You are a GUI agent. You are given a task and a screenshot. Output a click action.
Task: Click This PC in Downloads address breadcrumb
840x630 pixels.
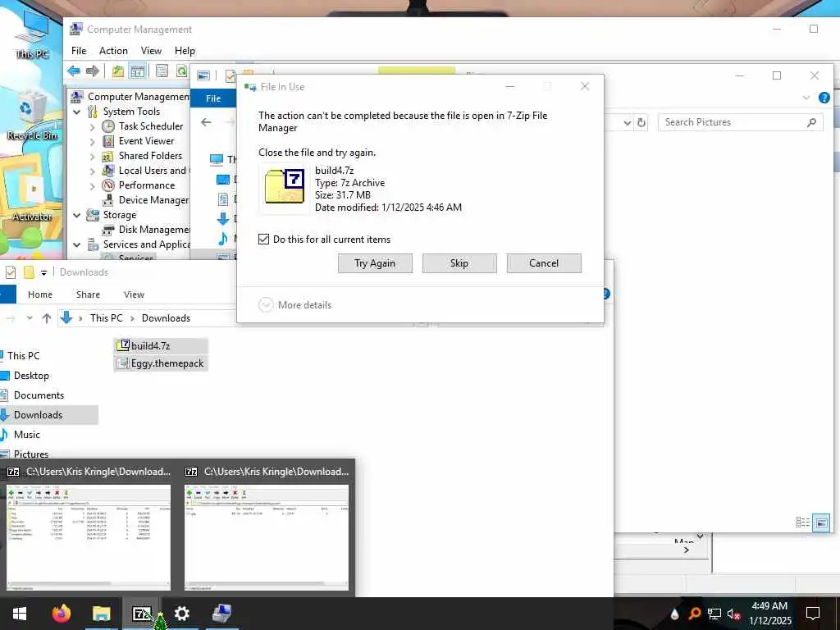point(106,318)
